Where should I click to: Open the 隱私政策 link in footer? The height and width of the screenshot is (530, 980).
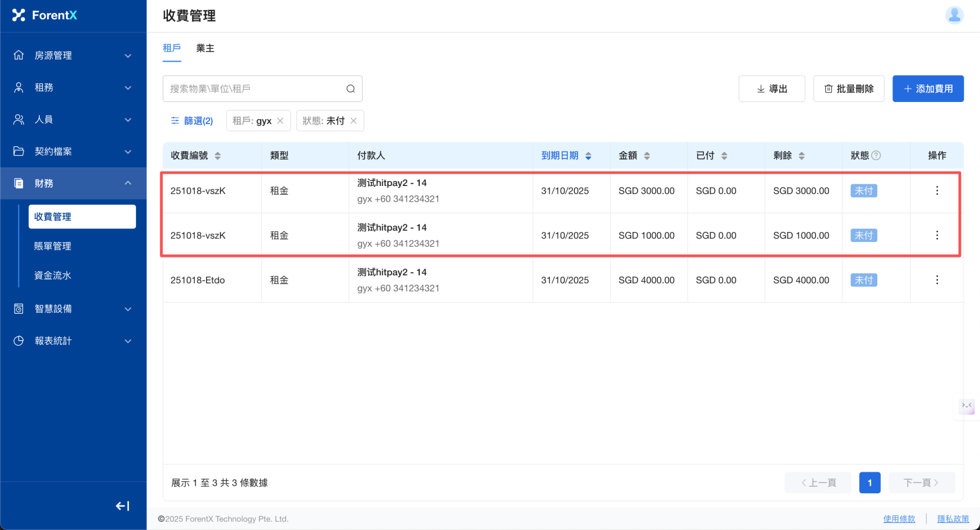click(953, 519)
